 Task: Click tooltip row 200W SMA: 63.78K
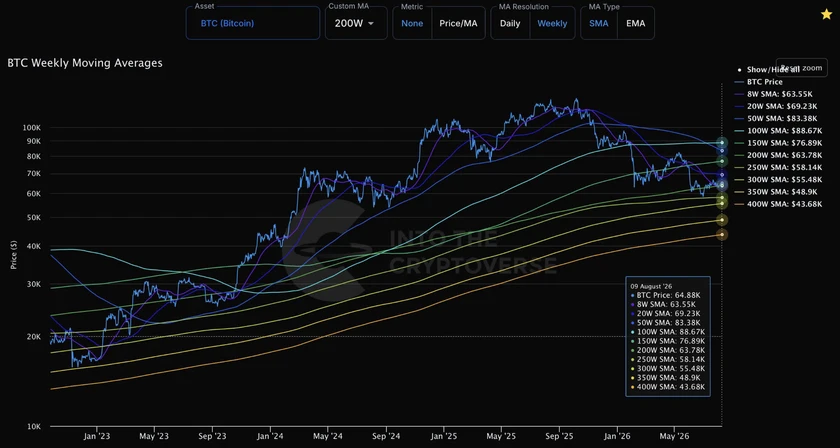click(x=668, y=349)
